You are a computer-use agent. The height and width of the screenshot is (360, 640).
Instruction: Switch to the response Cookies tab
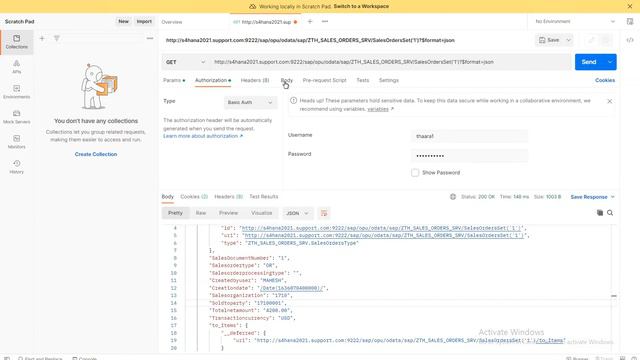tap(194, 197)
